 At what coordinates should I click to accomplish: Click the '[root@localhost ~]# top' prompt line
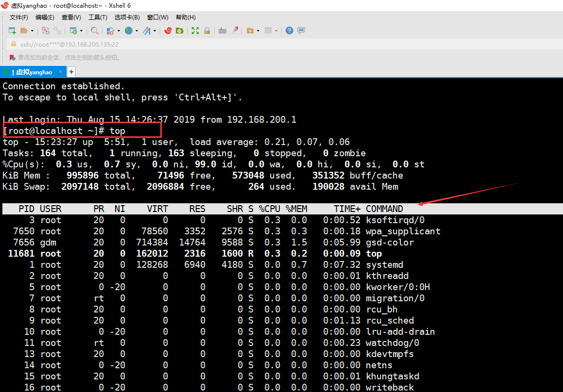(64, 131)
